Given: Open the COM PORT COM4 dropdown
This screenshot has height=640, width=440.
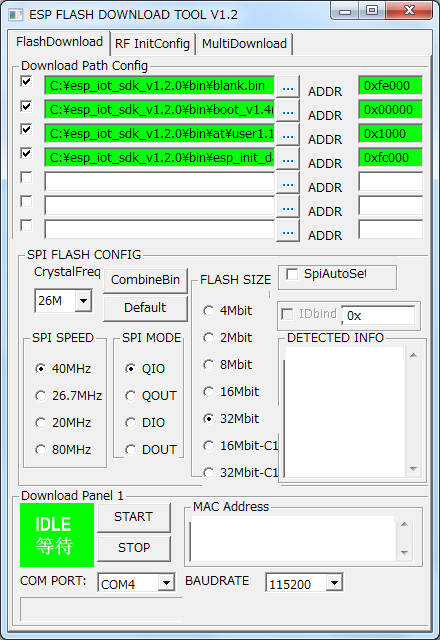Looking at the screenshot, I should click(166, 582).
